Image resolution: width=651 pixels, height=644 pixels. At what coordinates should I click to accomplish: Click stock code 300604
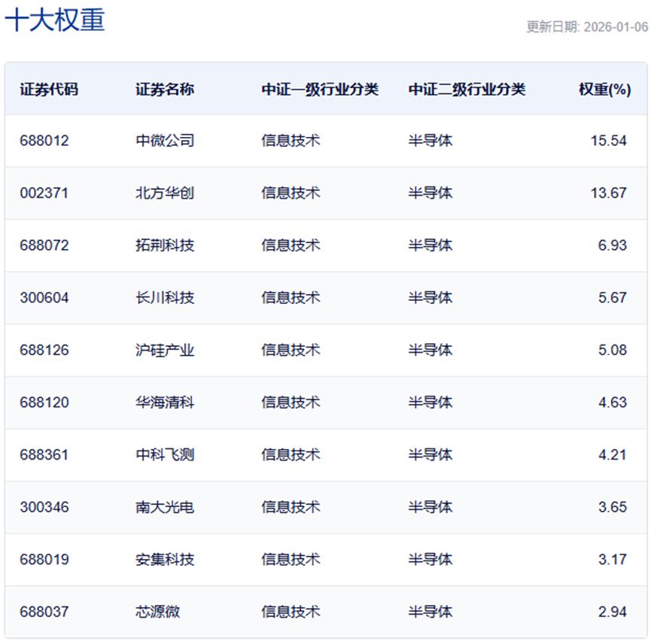point(44,298)
